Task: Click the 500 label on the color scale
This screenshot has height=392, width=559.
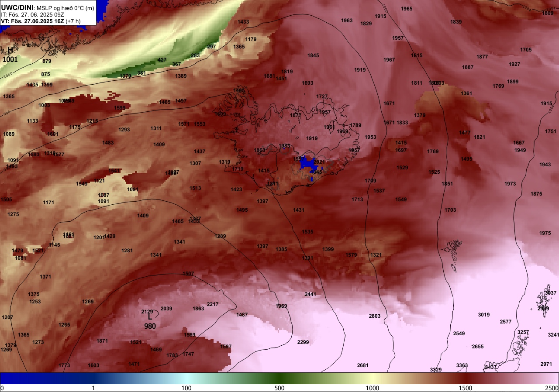Action: point(279,388)
